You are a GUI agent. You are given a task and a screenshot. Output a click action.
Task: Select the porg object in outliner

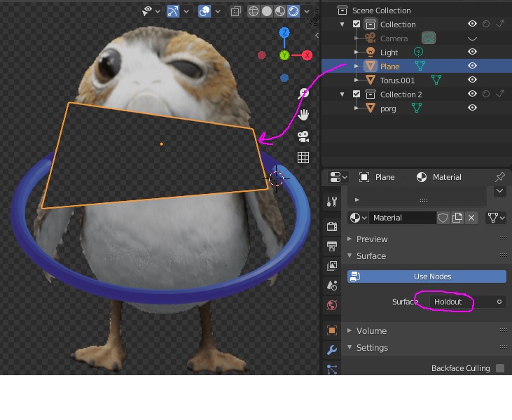pos(388,108)
